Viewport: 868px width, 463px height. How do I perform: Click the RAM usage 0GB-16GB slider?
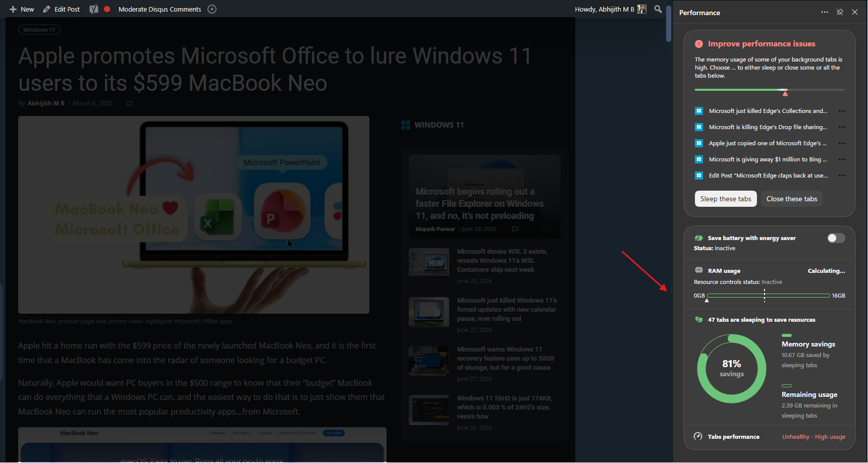pyautogui.click(x=769, y=295)
